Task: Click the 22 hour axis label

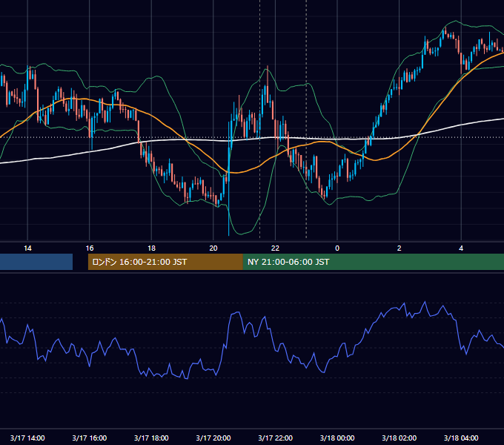Action: pyautogui.click(x=275, y=248)
